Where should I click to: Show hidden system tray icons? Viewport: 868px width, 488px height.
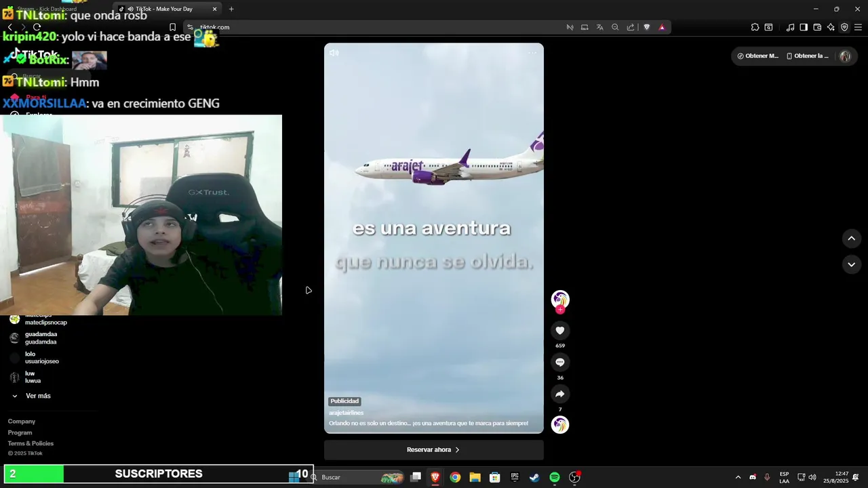pos(738,477)
